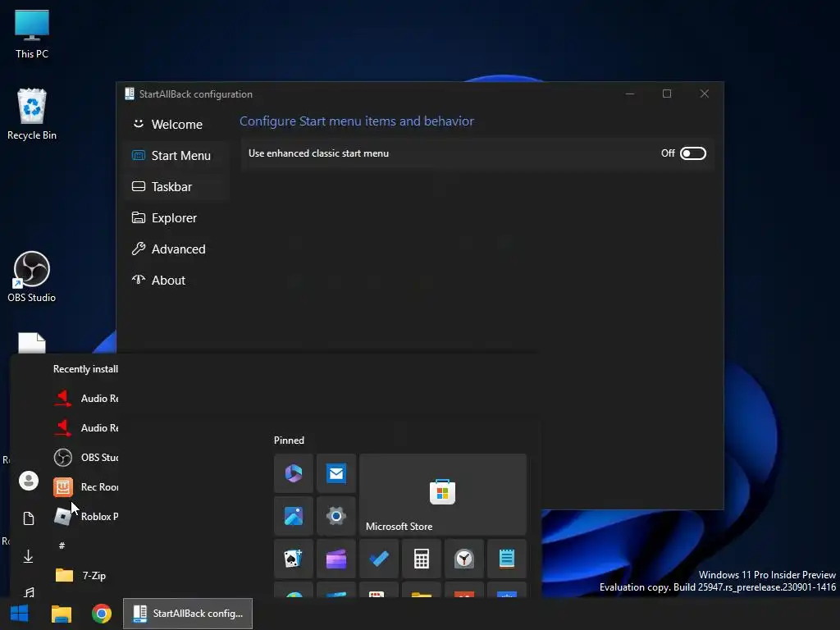Launch the pinned Clipchamp tile
The image size is (840, 630).
pos(336,559)
